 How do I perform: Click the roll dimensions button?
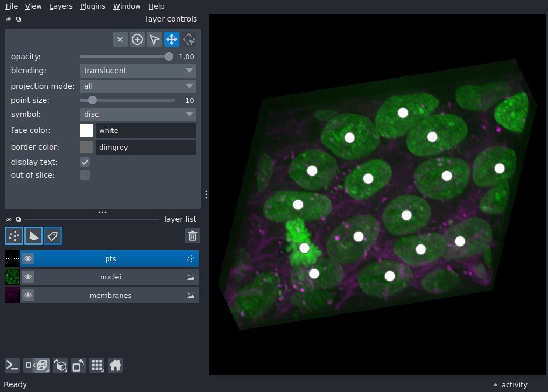tap(60, 366)
